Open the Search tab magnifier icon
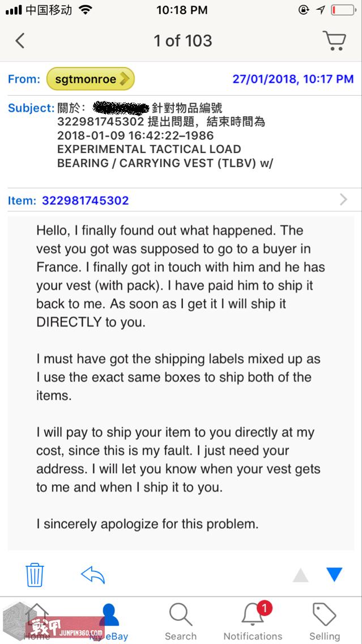This screenshot has height=644, width=362. point(181,616)
